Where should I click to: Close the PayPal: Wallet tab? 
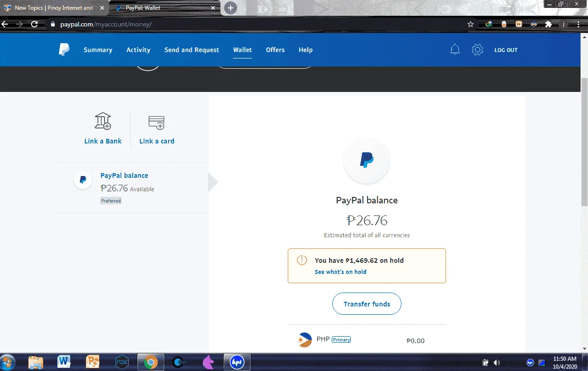[213, 8]
